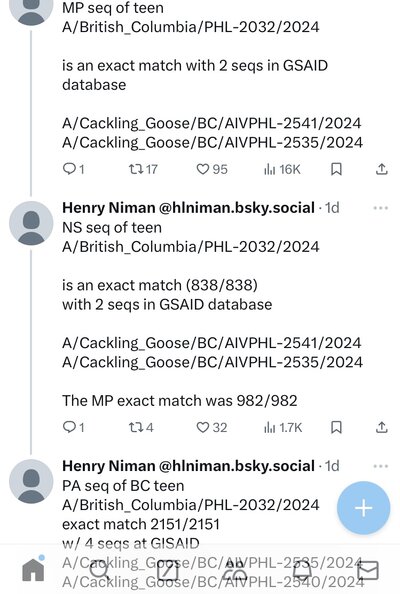The image size is (400, 594).
Task: Open more options for NS seq tweet
Action: point(380,208)
